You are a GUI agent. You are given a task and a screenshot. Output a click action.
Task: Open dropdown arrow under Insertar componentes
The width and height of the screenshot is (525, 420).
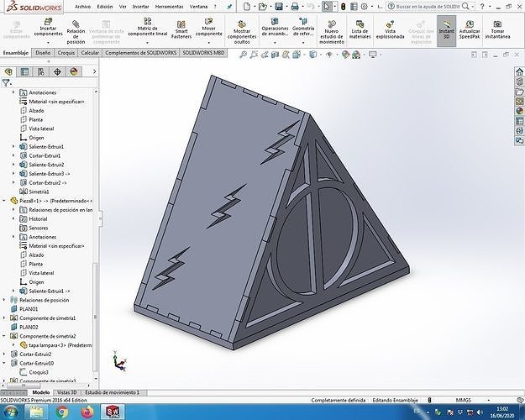pos(48,43)
